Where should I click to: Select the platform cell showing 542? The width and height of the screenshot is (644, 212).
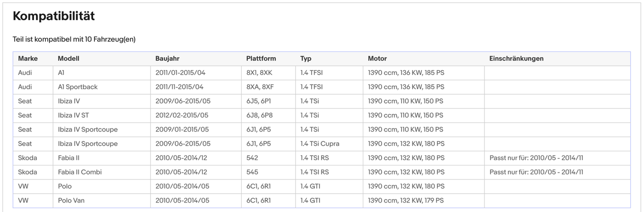point(252,158)
